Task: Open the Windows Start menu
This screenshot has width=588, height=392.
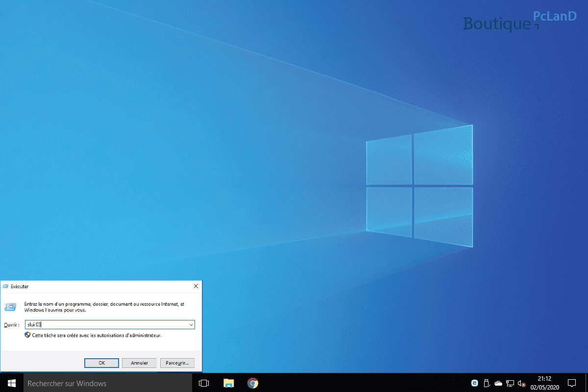Action: tap(11, 383)
